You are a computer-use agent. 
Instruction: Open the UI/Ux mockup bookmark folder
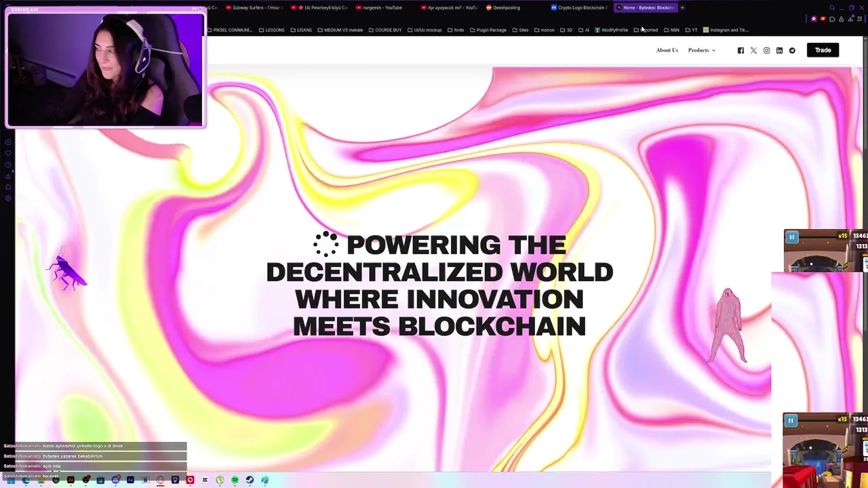pyautogui.click(x=424, y=30)
